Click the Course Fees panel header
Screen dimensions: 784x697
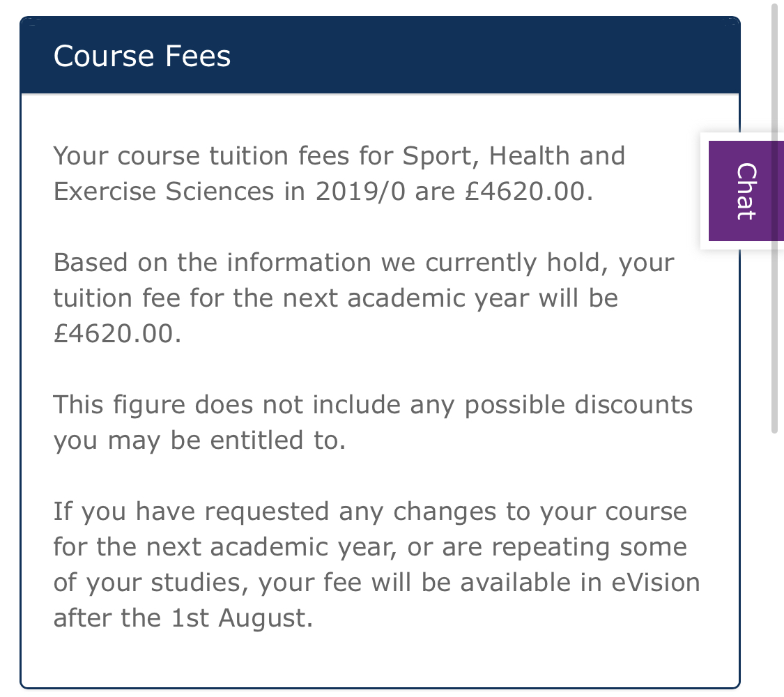point(380,56)
